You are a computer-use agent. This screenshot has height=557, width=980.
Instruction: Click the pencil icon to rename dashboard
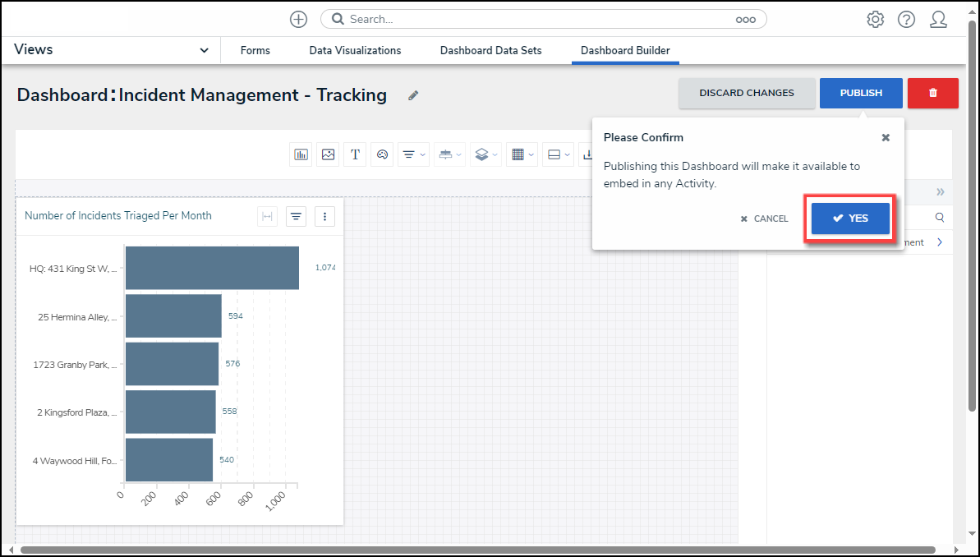[x=413, y=95]
